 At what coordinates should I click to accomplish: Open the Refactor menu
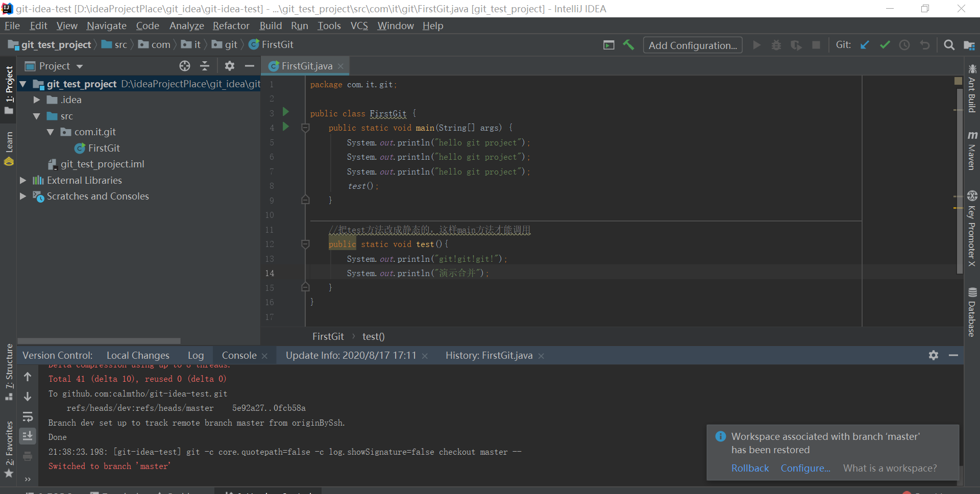point(231,26)
